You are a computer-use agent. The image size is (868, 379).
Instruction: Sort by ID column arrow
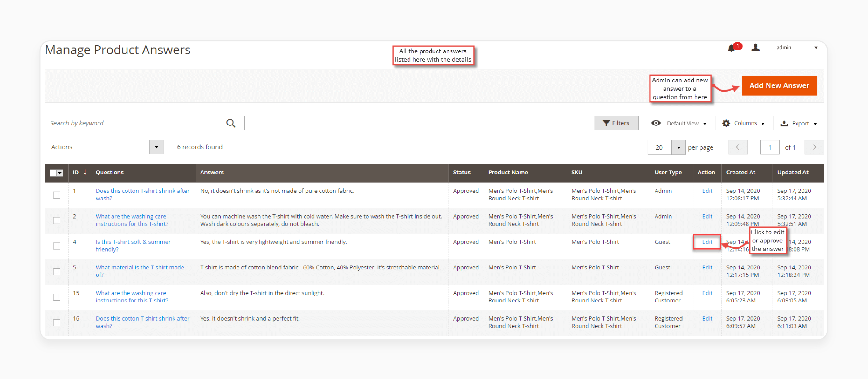(85, 172)
